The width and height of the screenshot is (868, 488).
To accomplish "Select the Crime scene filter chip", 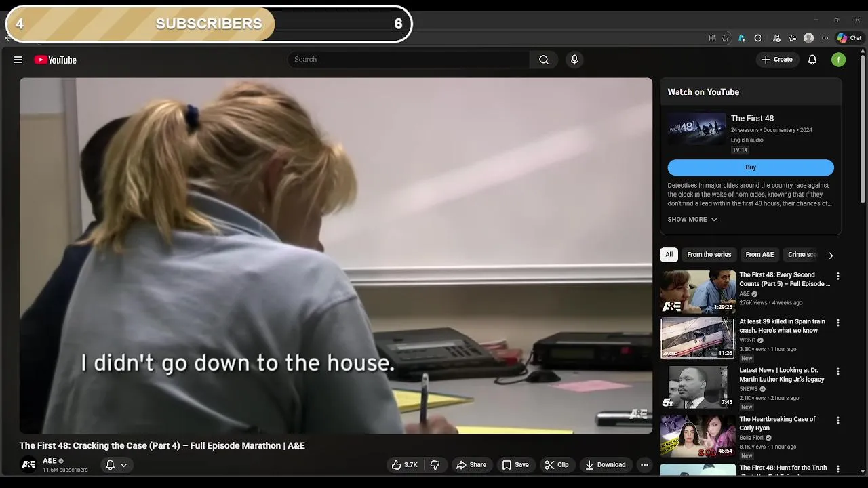I will [802, 255].
